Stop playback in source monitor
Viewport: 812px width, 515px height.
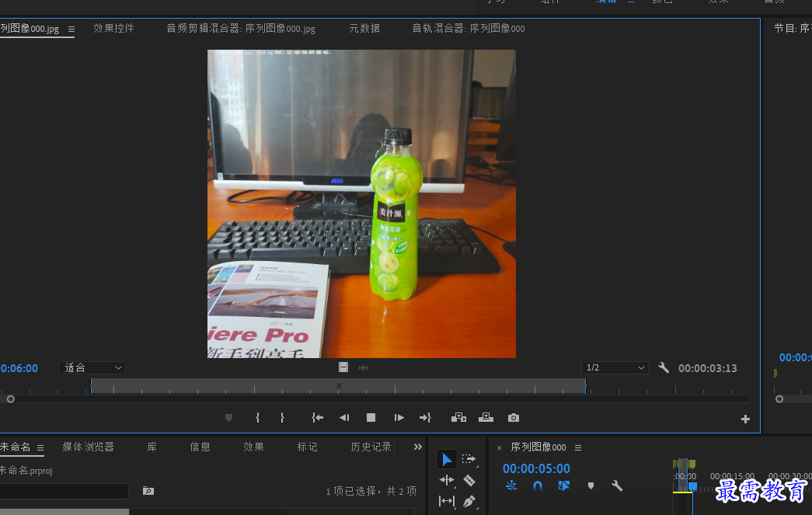coord(371,418)
